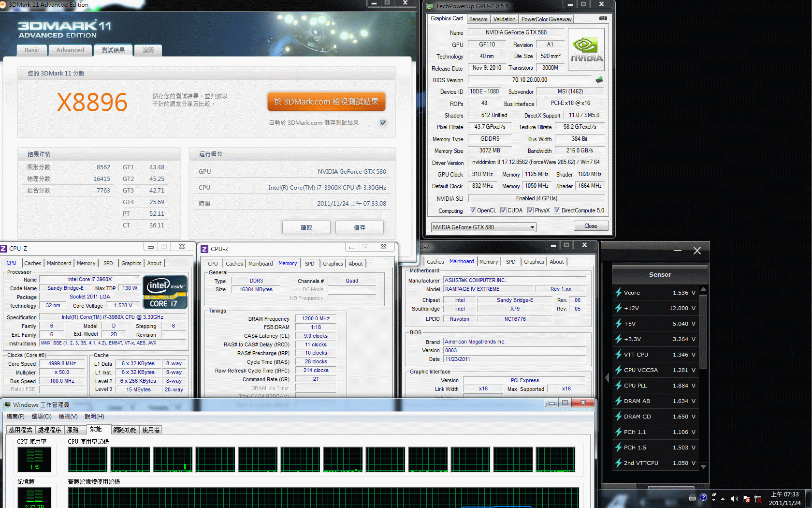Click the 儲存 save button in 3DMark
This screenshot has height=508, width=812.
[x=360, y=227]
